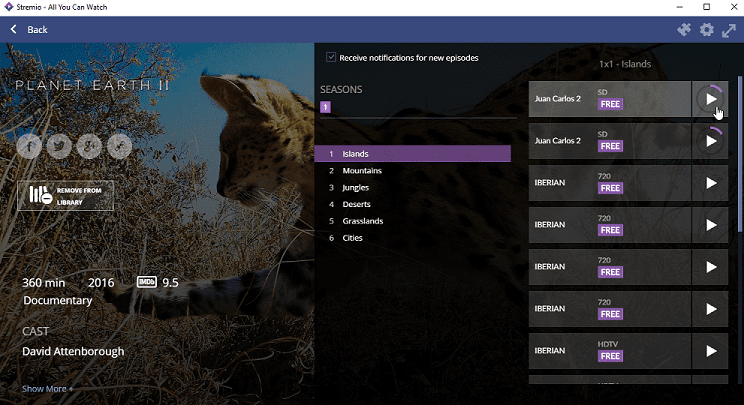Go back using the Back arrow icon

coord(14,29)
